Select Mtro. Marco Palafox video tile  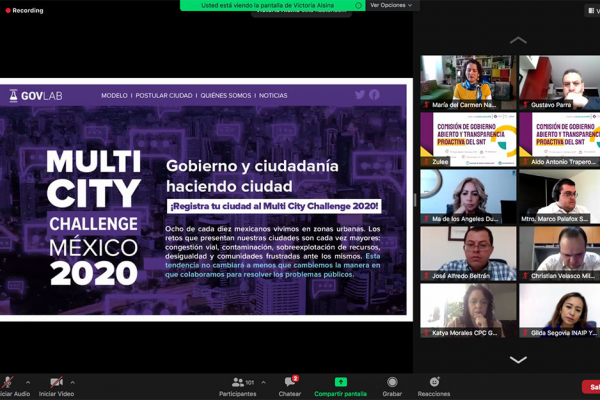pos(559,196)
